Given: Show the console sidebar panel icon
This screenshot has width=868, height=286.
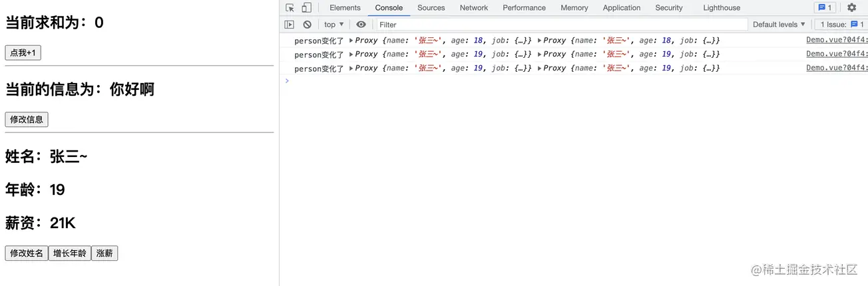Looking at the screenshot, I should pyautogui.click(x=289, y=25).
